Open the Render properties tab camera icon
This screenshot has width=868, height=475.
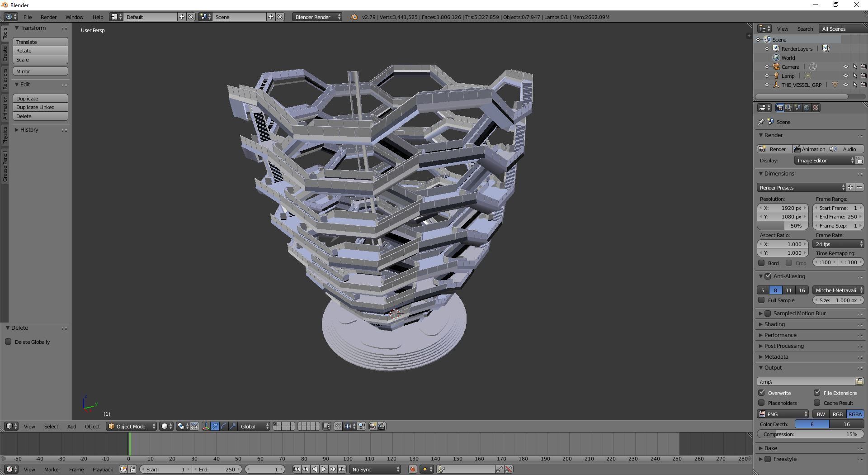coord(779,108)
